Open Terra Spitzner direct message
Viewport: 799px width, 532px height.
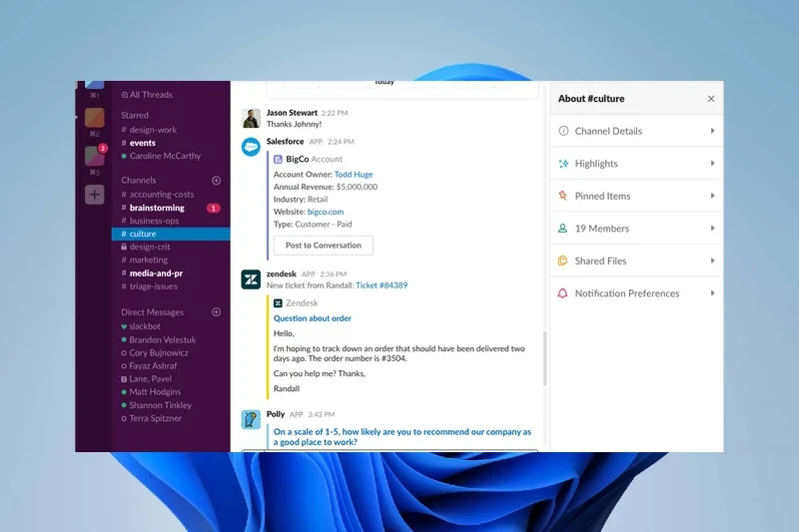152,418
